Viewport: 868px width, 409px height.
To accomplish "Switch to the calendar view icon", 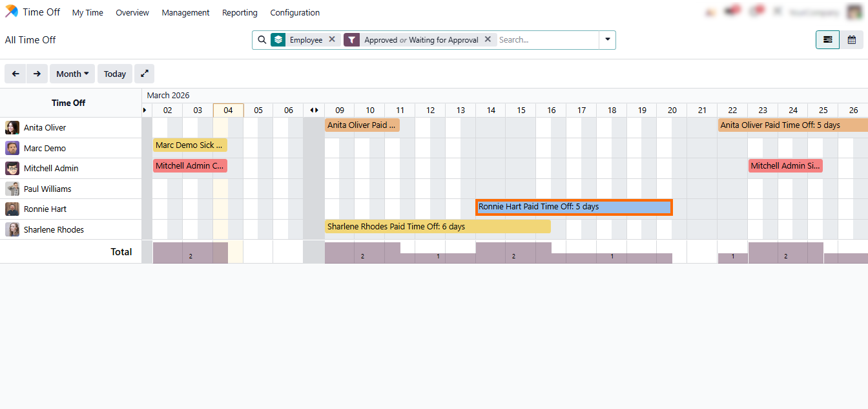I will [852, 40].
